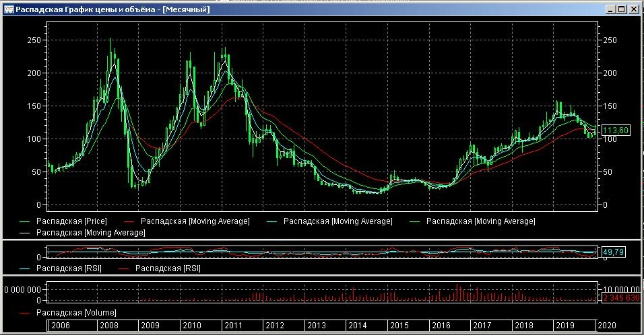Click the RSI value label 49,79
Screen dimensions: 644x335
(x=613, y=252)
